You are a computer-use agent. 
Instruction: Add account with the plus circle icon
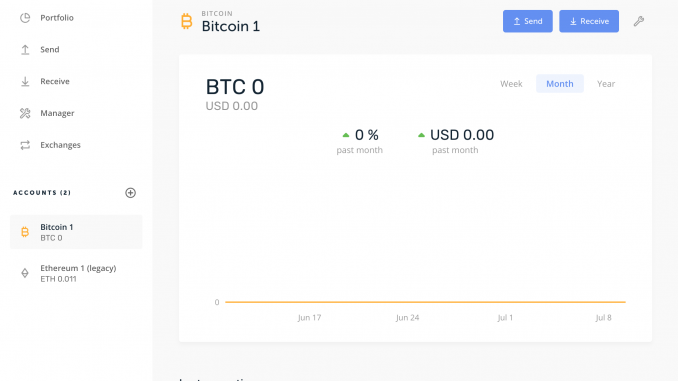point(131,193)
